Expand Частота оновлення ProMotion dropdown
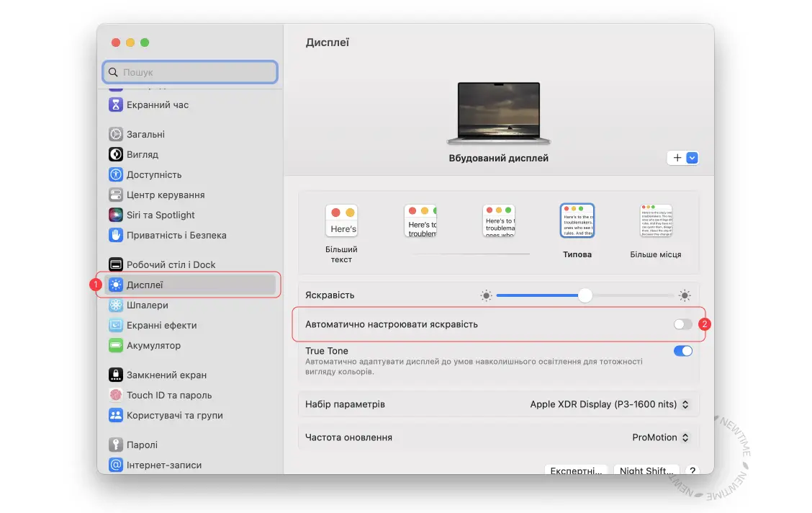 click(x=660, y=437)
